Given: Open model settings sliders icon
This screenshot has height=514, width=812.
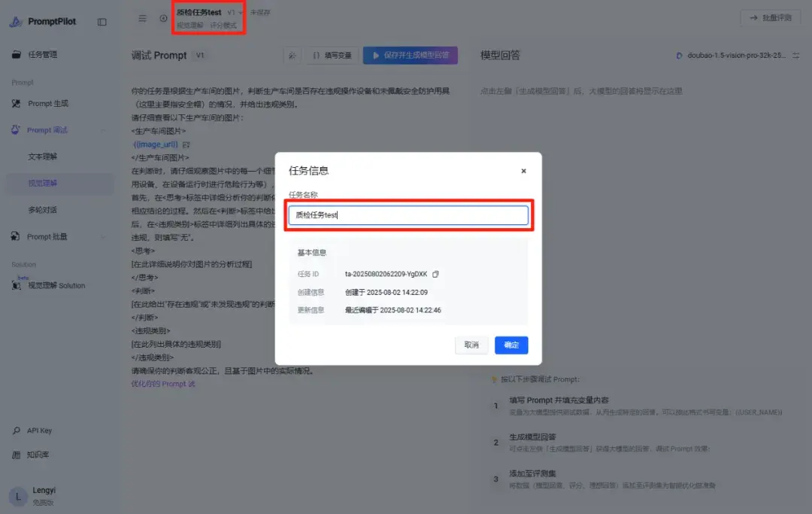Looking at the screenshot, I should point(796,56).
